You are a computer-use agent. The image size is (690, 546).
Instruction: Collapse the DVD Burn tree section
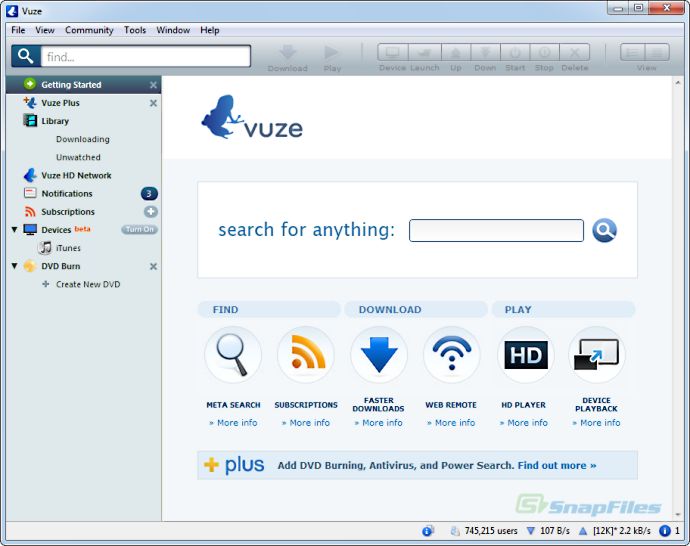(15, 266)
